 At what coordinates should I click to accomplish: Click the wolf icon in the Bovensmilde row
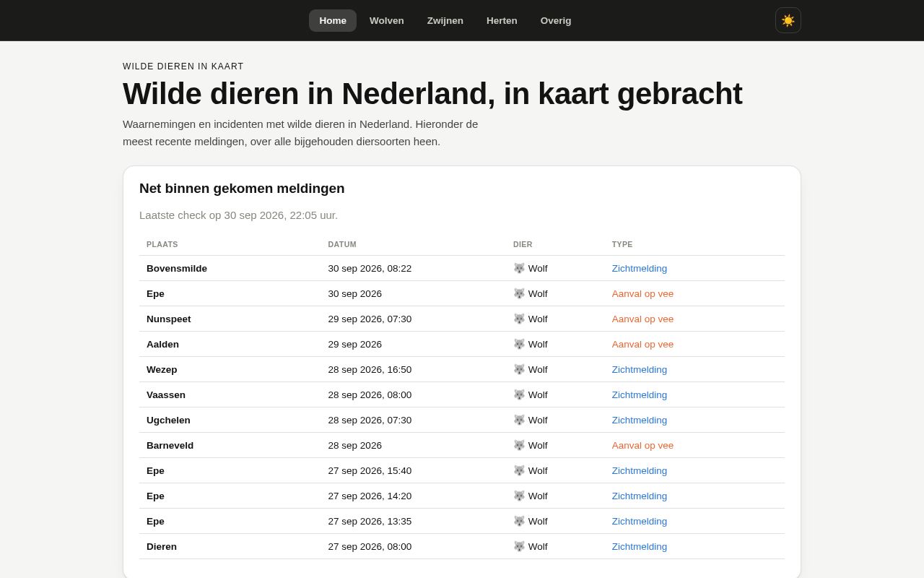pos(519,268)
